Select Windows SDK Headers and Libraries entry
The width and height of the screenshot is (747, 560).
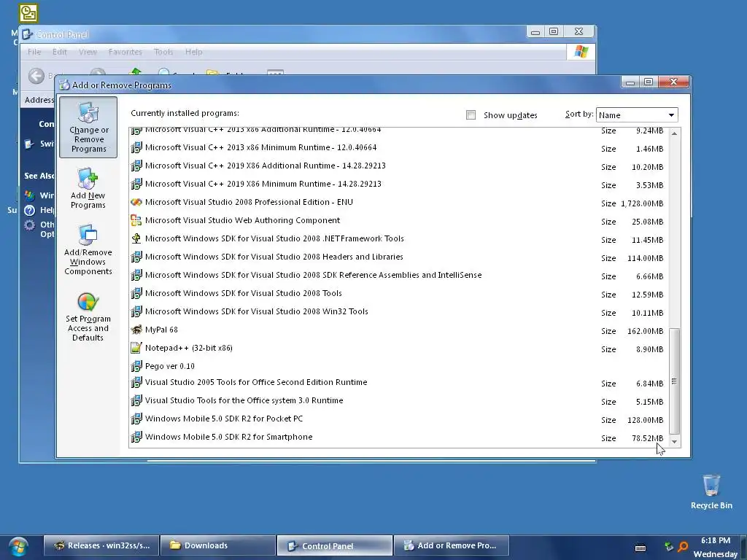(x=274, y=257)
